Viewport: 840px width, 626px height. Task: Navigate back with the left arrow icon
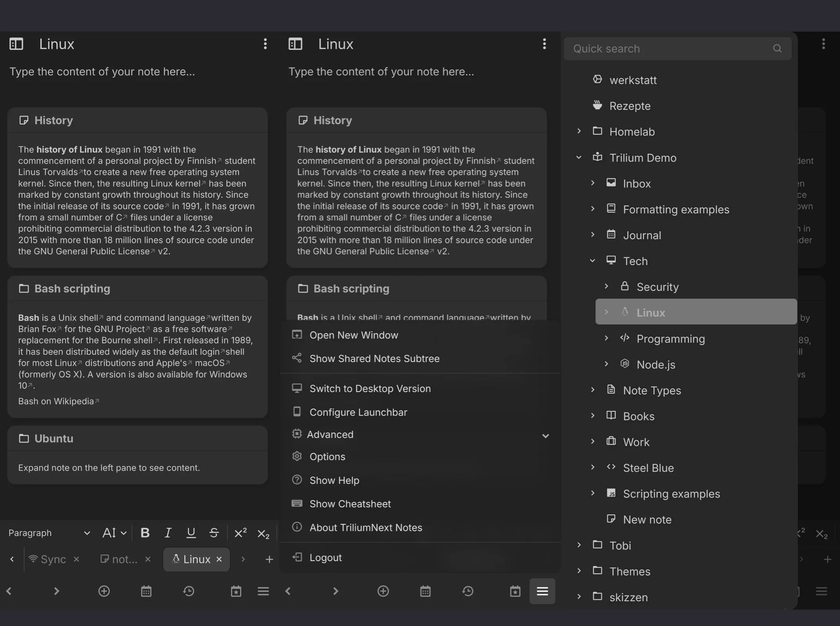click(9, 591)
